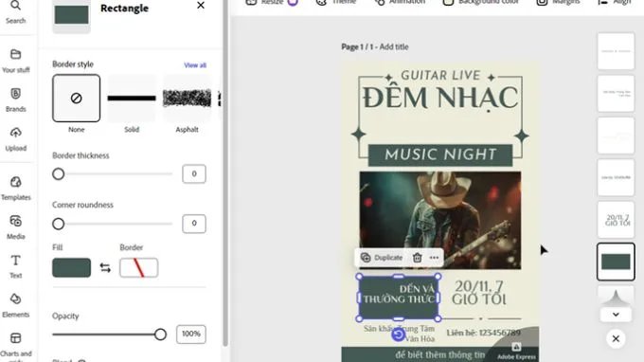Click the Border thickness value field

pos(194,173)
